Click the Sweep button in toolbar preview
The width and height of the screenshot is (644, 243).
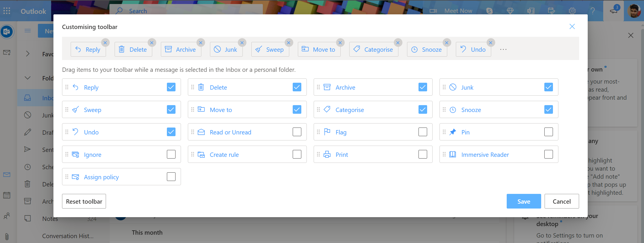coord(270,49)
